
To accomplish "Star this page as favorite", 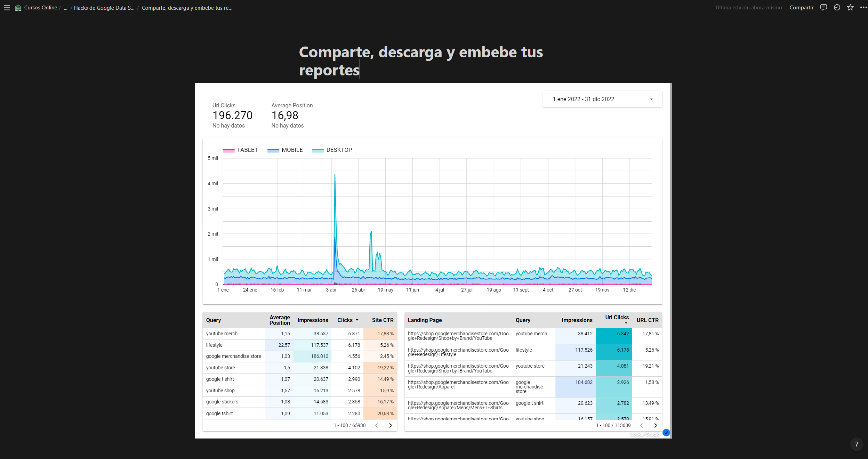I will click(x=850, y=8).
